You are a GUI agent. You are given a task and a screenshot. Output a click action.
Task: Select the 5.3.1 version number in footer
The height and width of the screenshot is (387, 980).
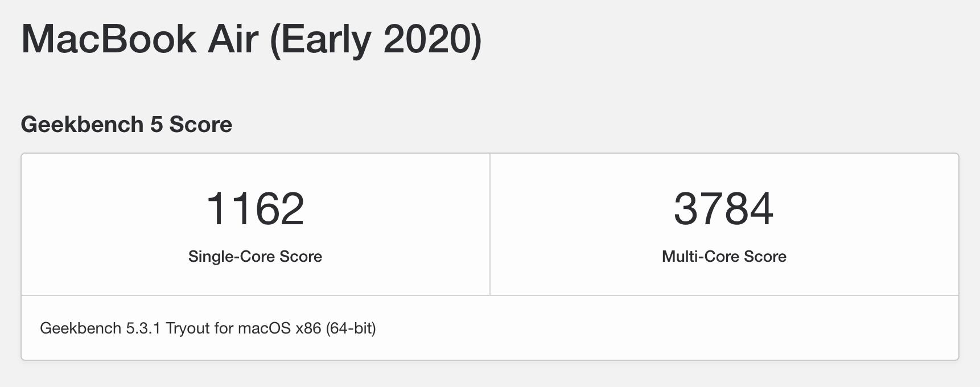143,328
